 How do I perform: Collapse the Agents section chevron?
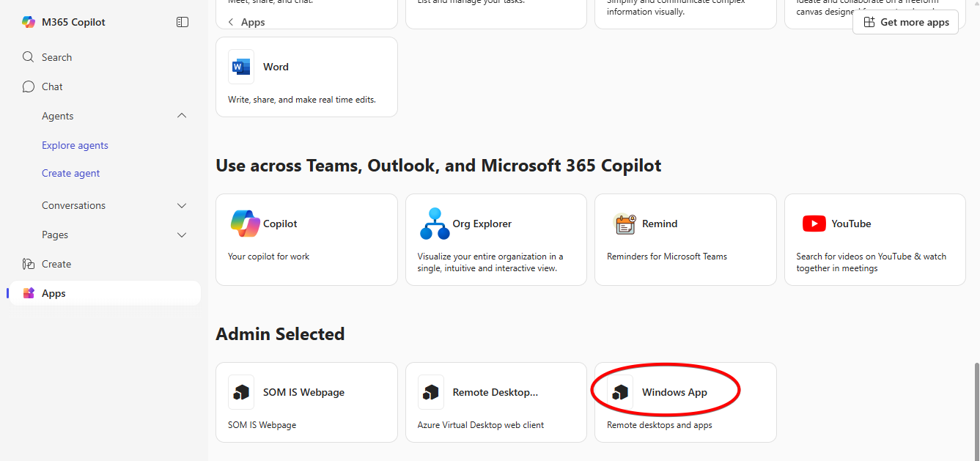(x=182, y=116)
